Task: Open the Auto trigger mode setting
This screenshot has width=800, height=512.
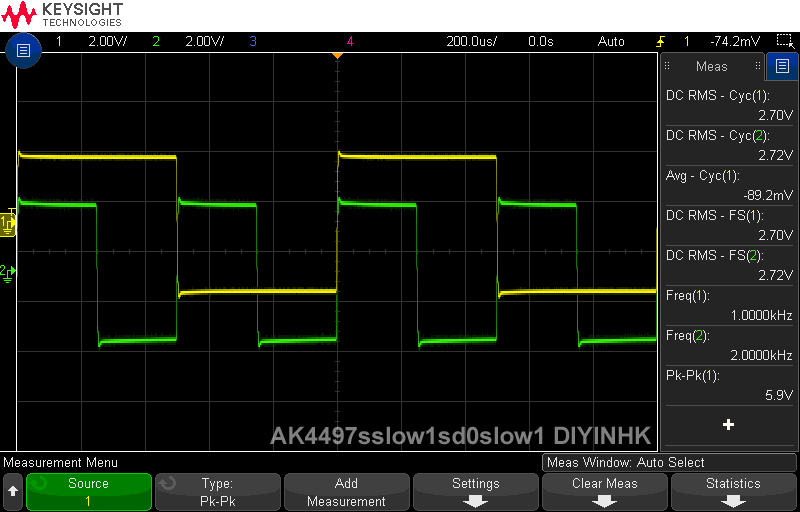Action: point(611,41)
